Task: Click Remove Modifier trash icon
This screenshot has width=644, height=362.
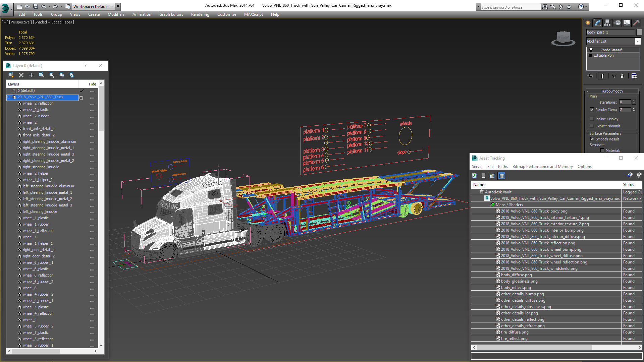Action: 622,76
